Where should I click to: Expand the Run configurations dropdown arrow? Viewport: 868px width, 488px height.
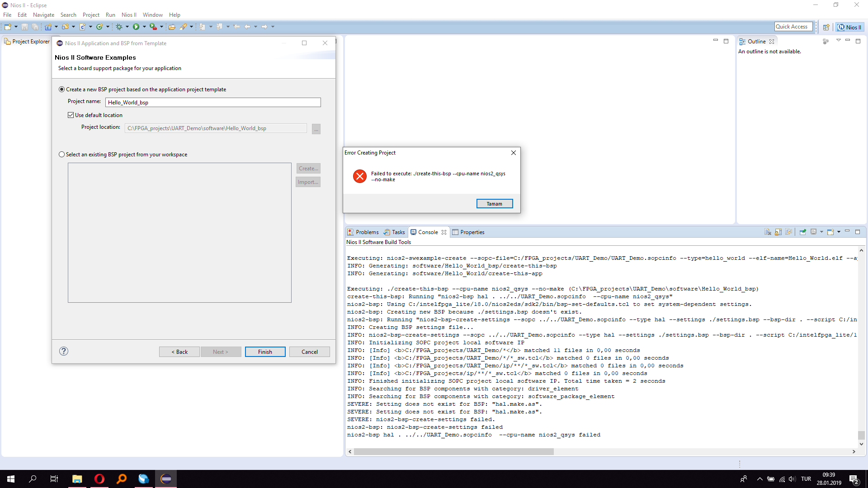[144, 27]
